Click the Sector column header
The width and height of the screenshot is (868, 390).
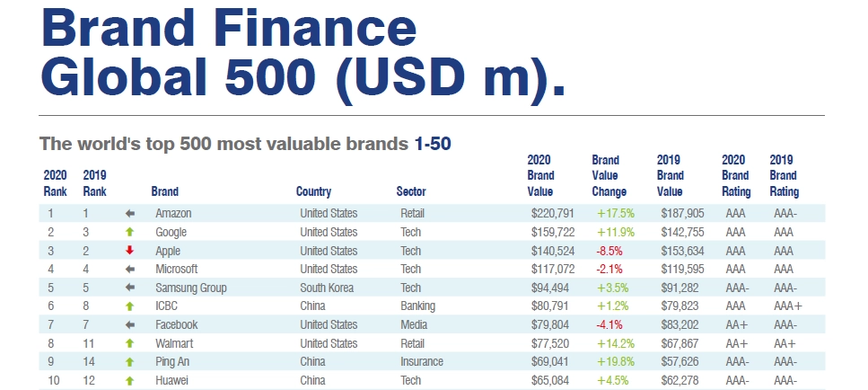[x=411, y=191]
